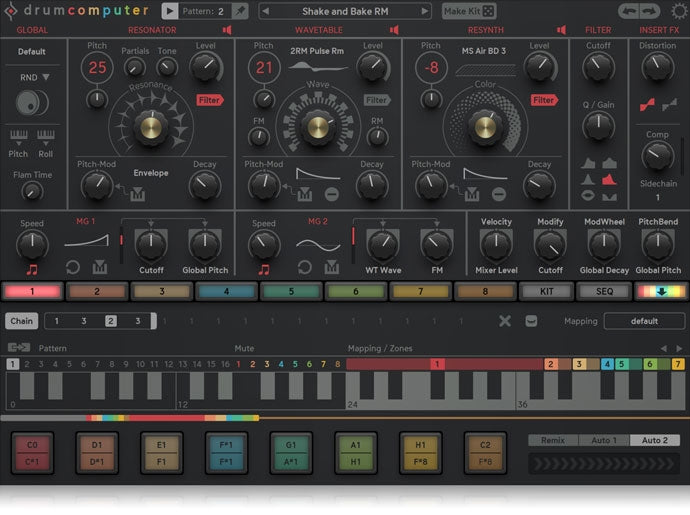Toggle MG 2 tempo sync note icon
The width and height of the screenshot is (690, 515).
tap(264, 269)
